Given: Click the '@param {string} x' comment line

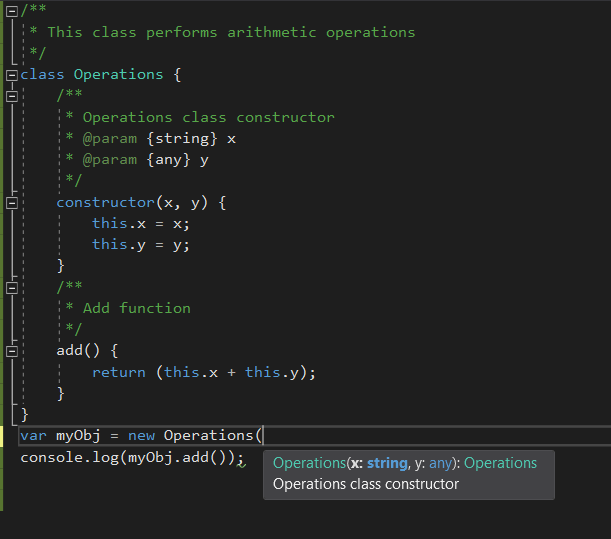Looking at the screenshot, I should [150, 138].
